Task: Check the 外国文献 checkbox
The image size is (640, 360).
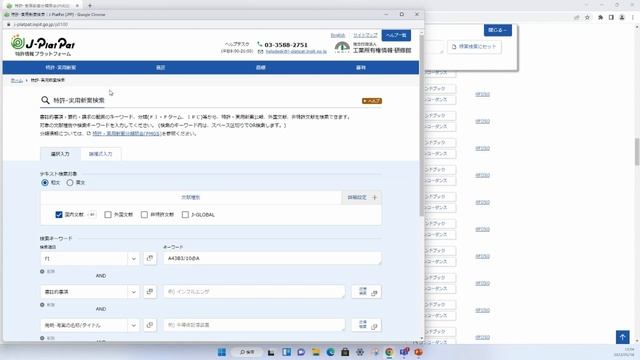Action: (108, 215)
